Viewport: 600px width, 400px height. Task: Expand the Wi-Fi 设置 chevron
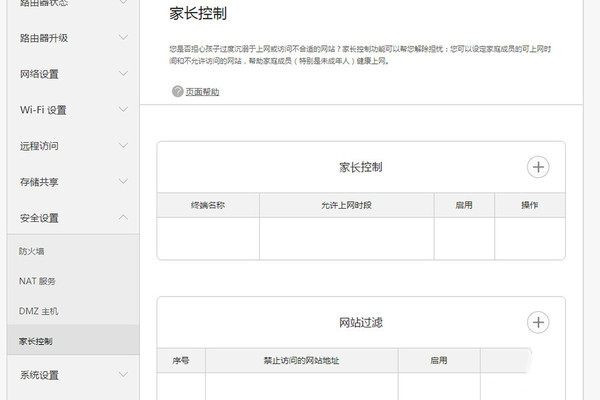point(123,110)
